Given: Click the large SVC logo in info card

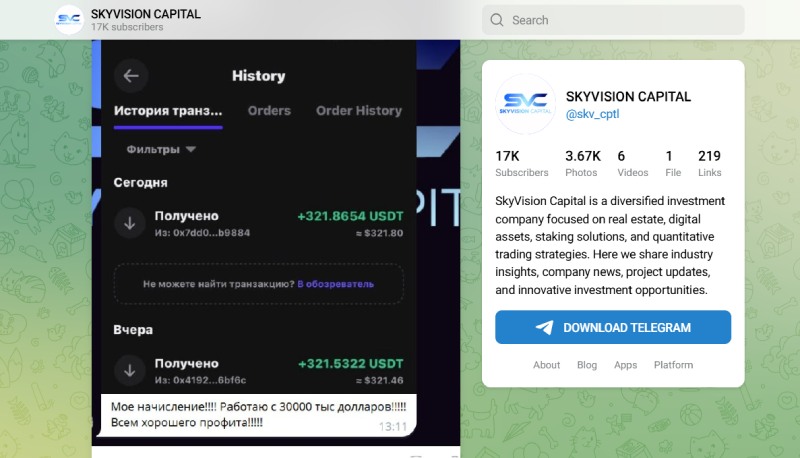Looking at the screenshot, I should 526,104.
